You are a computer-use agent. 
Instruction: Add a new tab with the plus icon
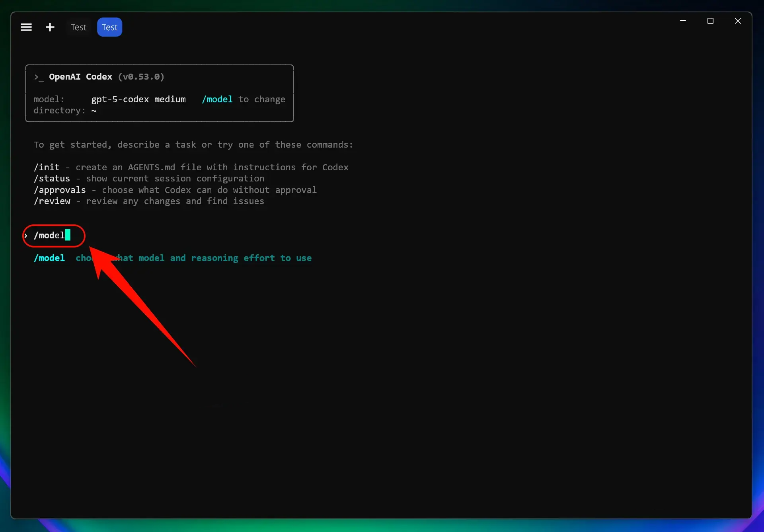50,27
